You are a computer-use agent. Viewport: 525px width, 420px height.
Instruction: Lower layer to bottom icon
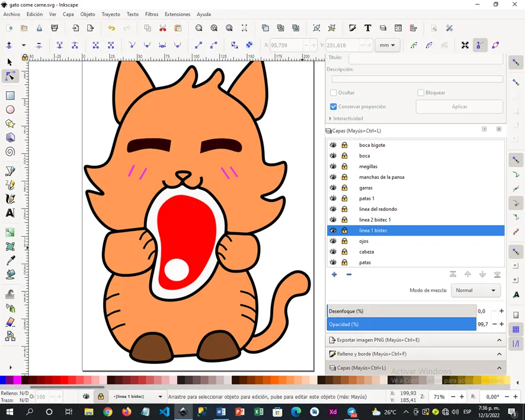click(x=497, y=275)
